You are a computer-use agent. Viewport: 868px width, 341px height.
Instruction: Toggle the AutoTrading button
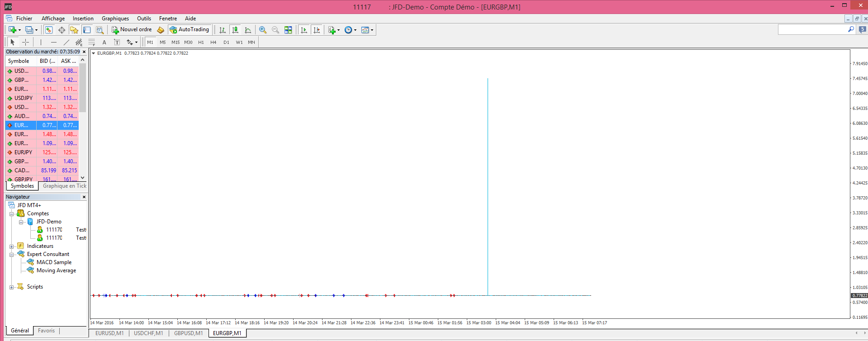pyautogui.click(x=190, y=29)
